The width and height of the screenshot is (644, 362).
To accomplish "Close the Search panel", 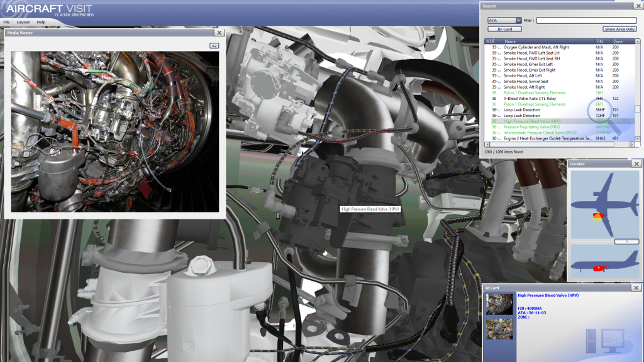I will coord(639,6).
